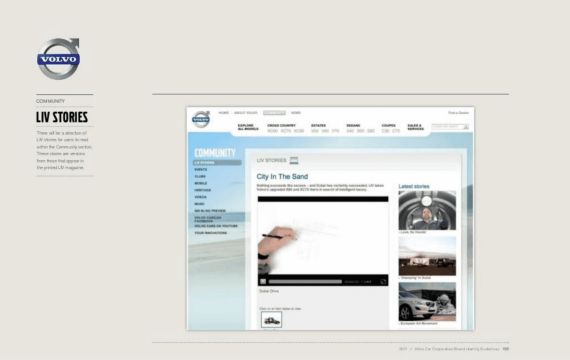The width and height of the screenshot is (570, 360).
Task: Select the V50 model link
Action: coord(315,131)
